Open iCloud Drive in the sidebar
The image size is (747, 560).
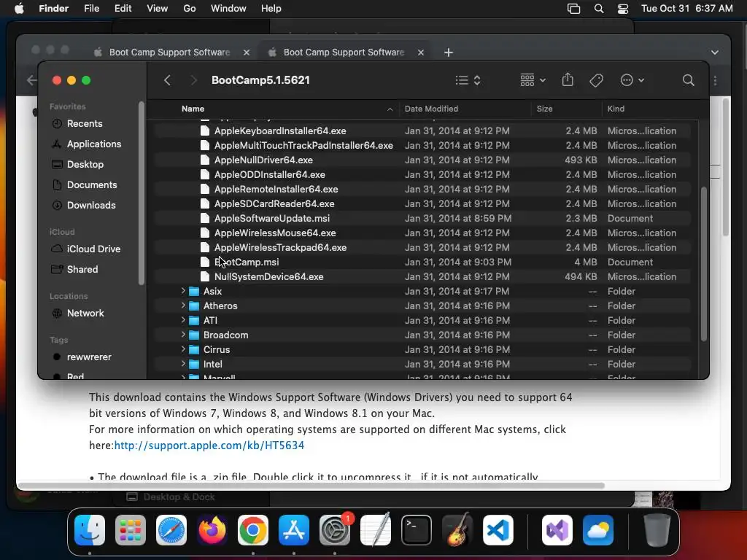click(x=93, y=249)
